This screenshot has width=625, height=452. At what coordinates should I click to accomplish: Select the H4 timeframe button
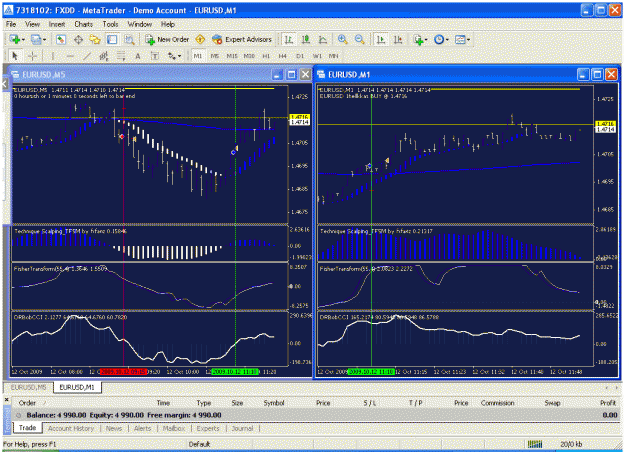[283, 56]
